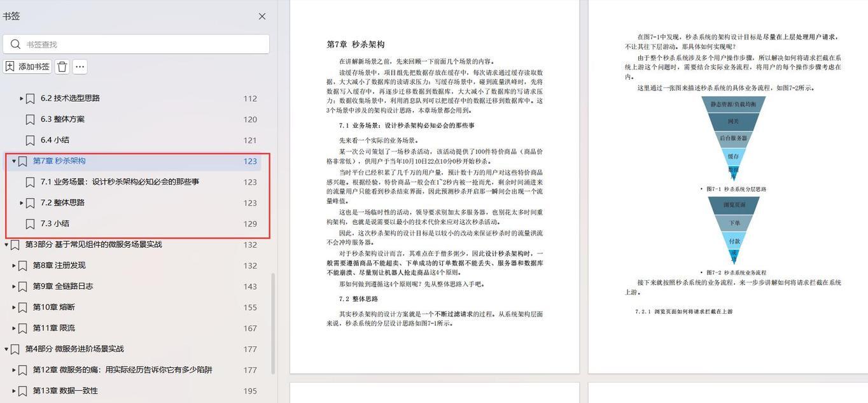Close the bookmarks panel

(x=262, y=17)
